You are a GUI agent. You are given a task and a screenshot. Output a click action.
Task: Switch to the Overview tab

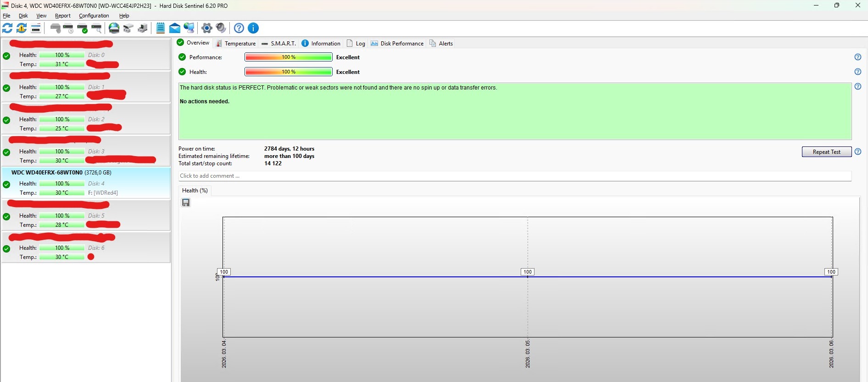pyautogui.click(x=193, y=43)
